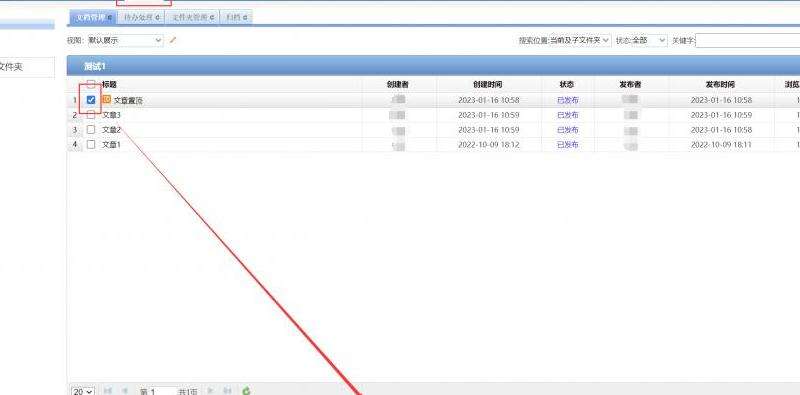
Task: Open the page size 20 dropdown
Action: pyautogui.click(x=83, y=391)
